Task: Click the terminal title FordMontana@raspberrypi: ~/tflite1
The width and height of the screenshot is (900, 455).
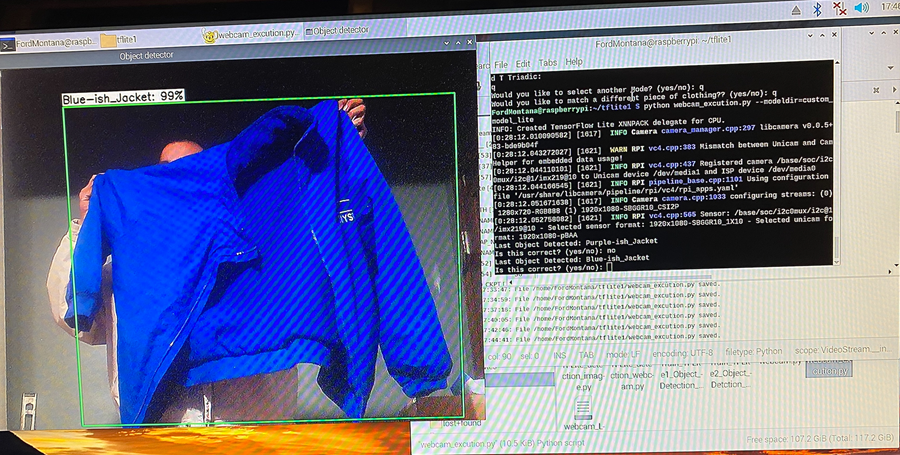Action: coord(663,42)
